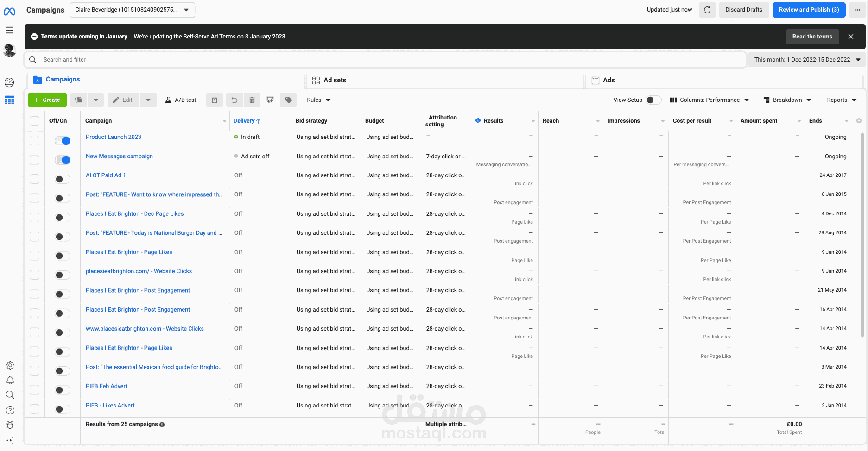This screenshot has width=868, height=451.
Task: Click Read the terms button
Action: pos(812,37)
